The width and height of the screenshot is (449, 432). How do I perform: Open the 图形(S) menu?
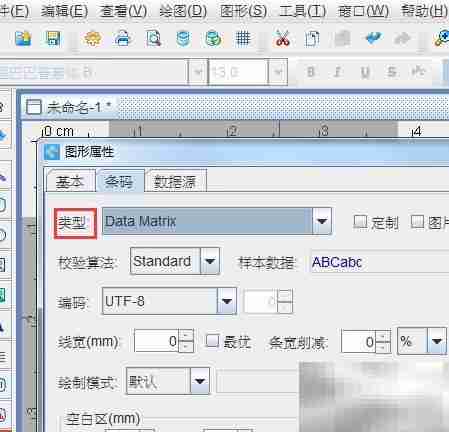click(x=243, y=11)
